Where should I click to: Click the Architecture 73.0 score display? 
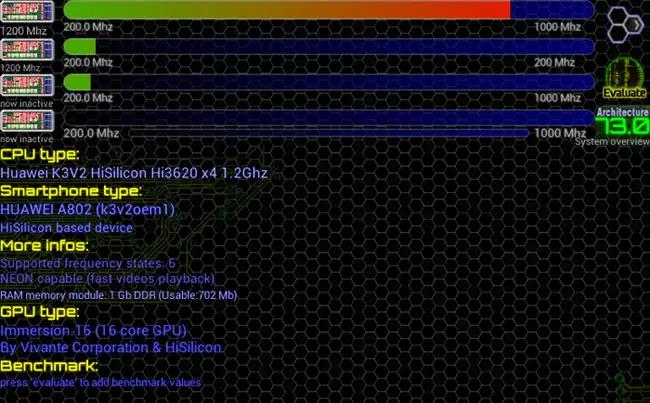[x=622, y=121]
